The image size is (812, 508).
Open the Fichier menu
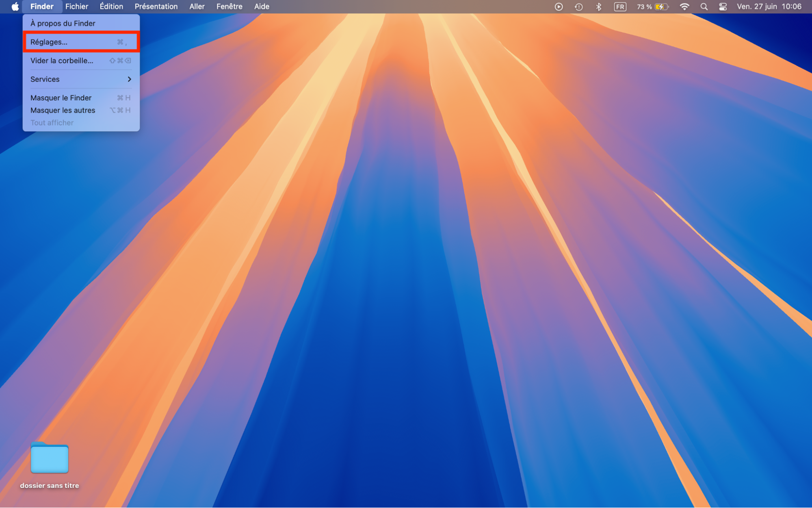click(77, 7)
